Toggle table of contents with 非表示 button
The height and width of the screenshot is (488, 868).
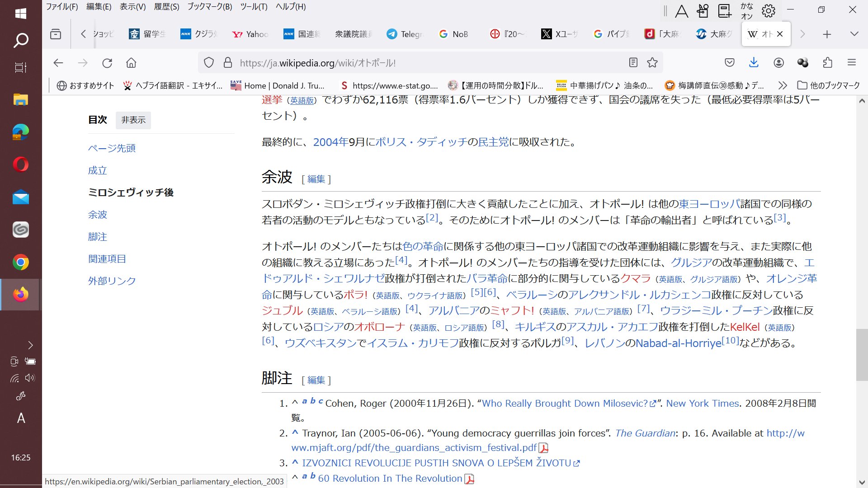click(x=133, y=120)
